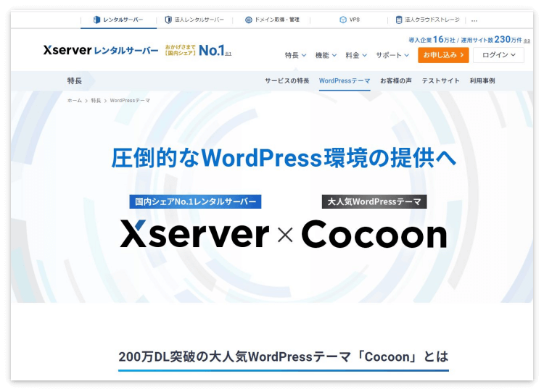Click the orange お申し込み button
Screen dimensions: 544x392
[443, 55]
